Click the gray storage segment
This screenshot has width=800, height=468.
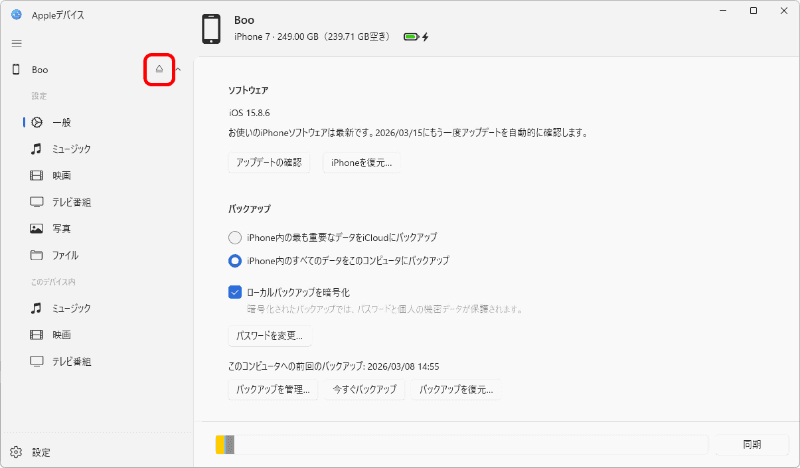coord(230,445)
